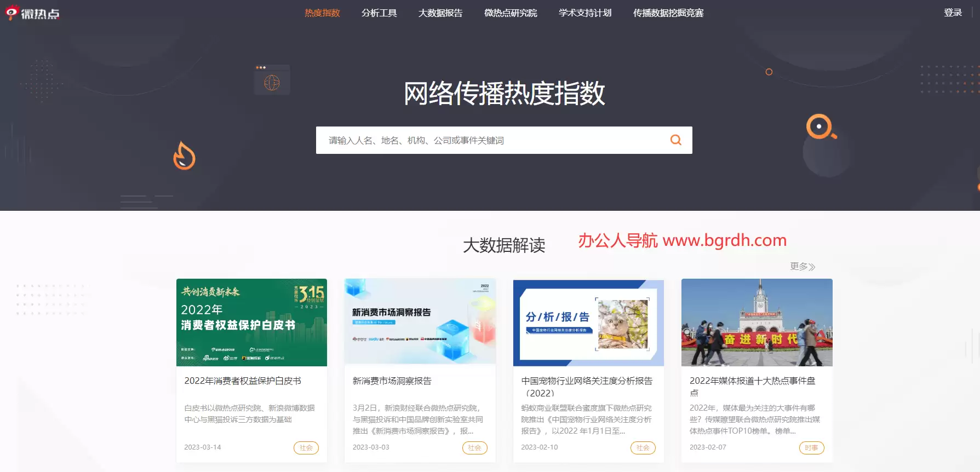Click the date 2023-03-03
Image resolution: width=980 pixels, height=472 pixels.
371,447
